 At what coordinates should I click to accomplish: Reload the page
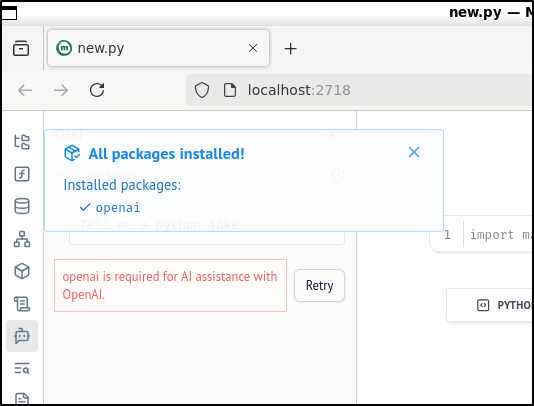97,90
